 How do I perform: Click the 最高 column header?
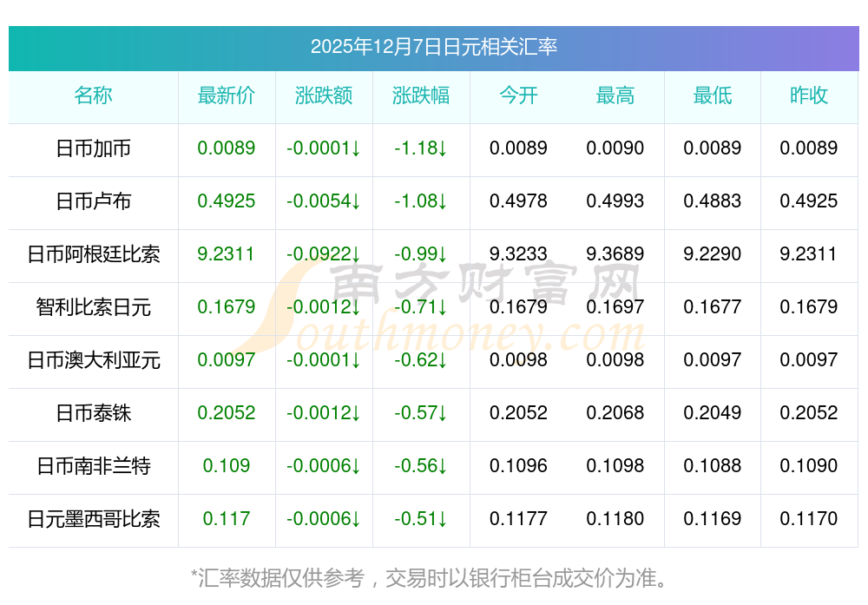(615, 96)
